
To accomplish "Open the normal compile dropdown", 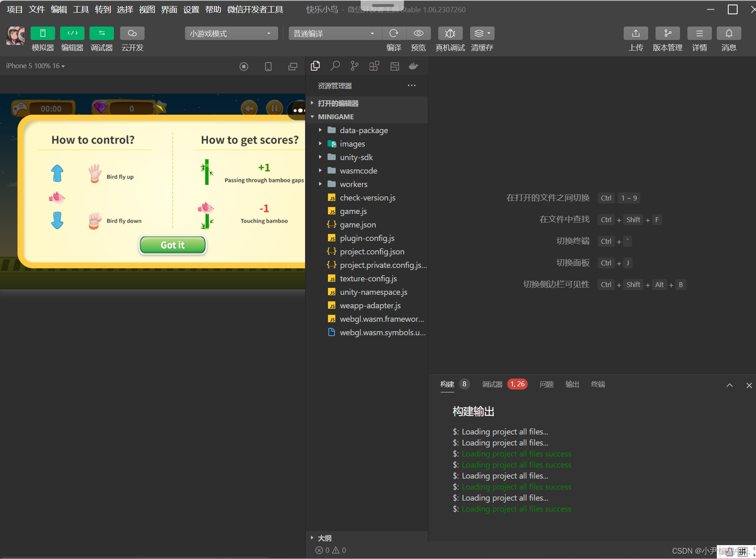I will pyautogui.click(x=335, y=33).
